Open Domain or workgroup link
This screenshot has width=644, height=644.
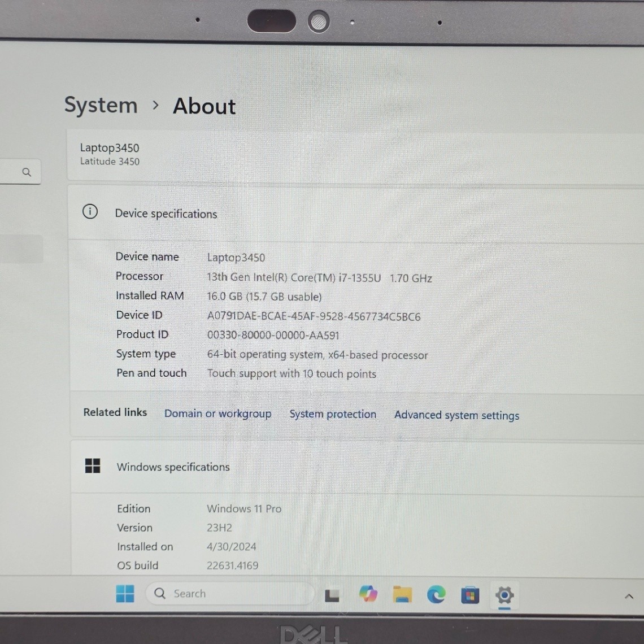(x=217, y=414)
